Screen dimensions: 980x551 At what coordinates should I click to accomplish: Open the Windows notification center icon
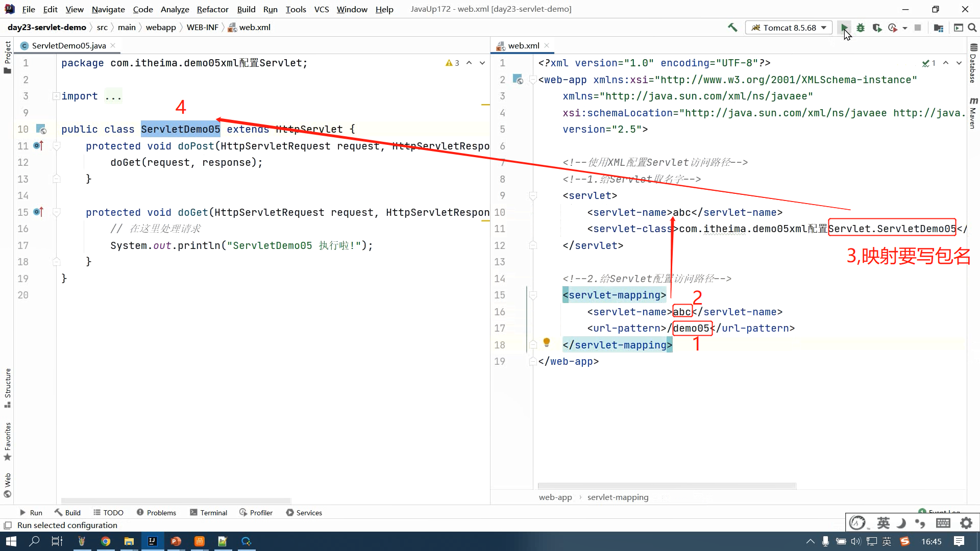[x=959, y=541]
